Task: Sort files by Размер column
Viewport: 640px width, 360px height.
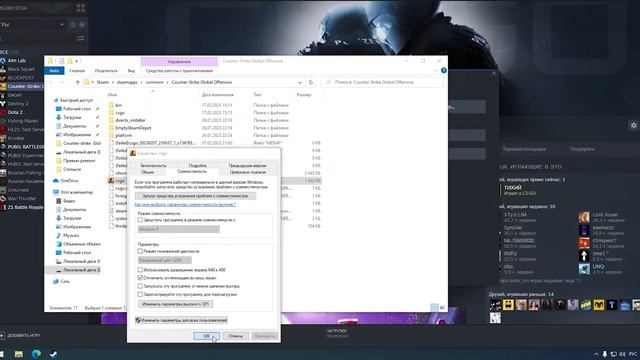Action: (304, 95)
